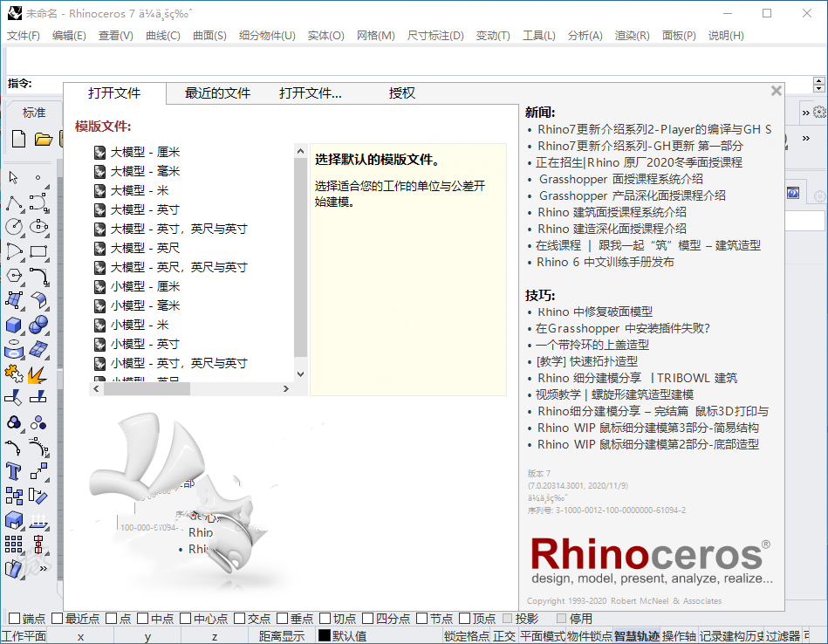
Task: Select the Boolean union spheres tool
Action: point(38,325)
